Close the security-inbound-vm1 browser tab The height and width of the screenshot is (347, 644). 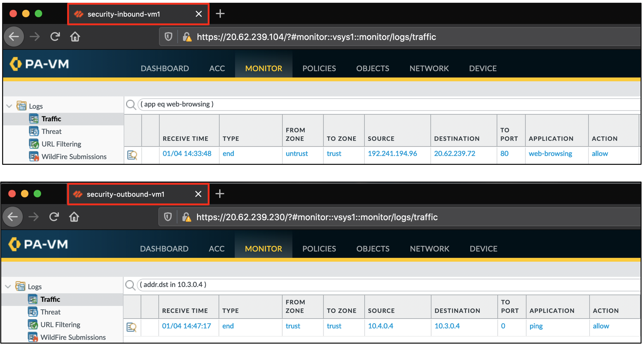coord(199,14)
